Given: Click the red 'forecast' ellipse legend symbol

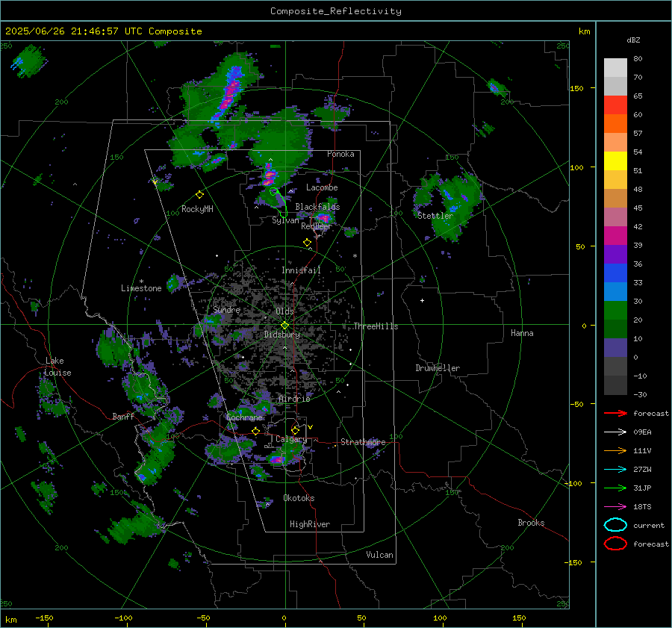Looking at the screenshot, I should (615, 544).
